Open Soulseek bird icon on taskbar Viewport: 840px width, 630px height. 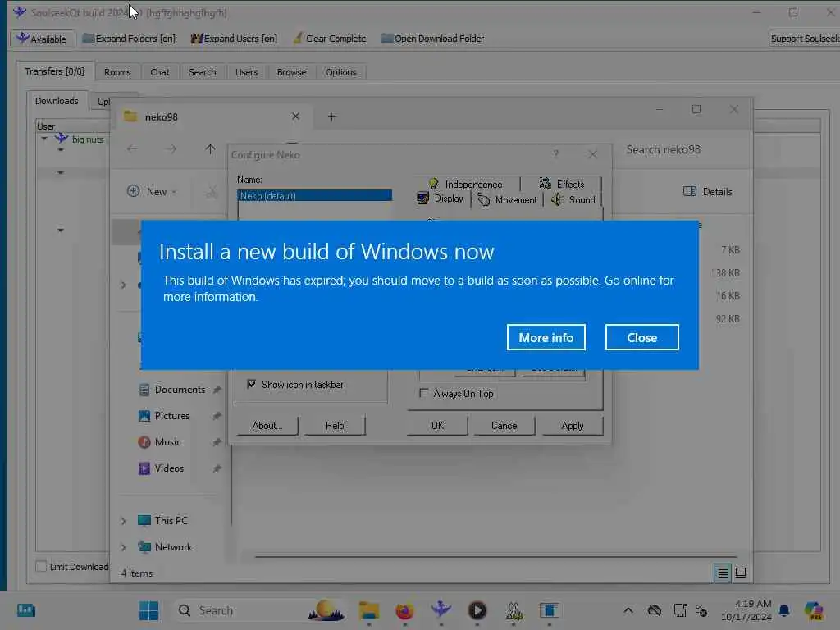point(441,610)
